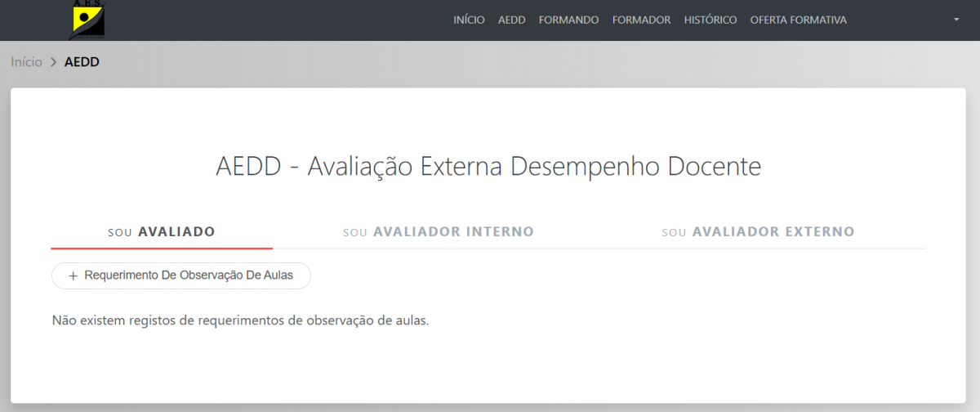The height and width of the screenshot is (412, 980).
Task: Open the AEDD navbar menu item
Action: coord(512,20)
